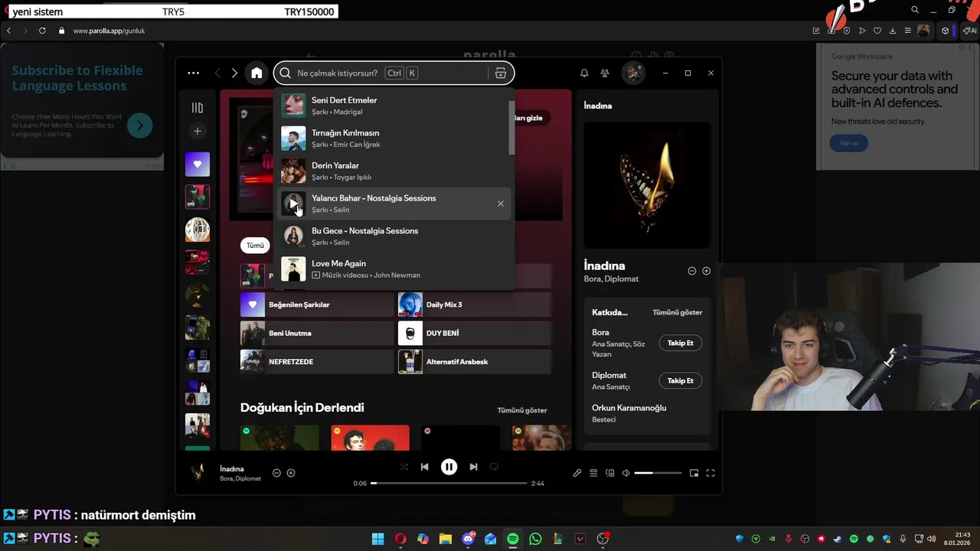Open the Spotify profile avatar menu
980x551 pixels.
(633, 73)
